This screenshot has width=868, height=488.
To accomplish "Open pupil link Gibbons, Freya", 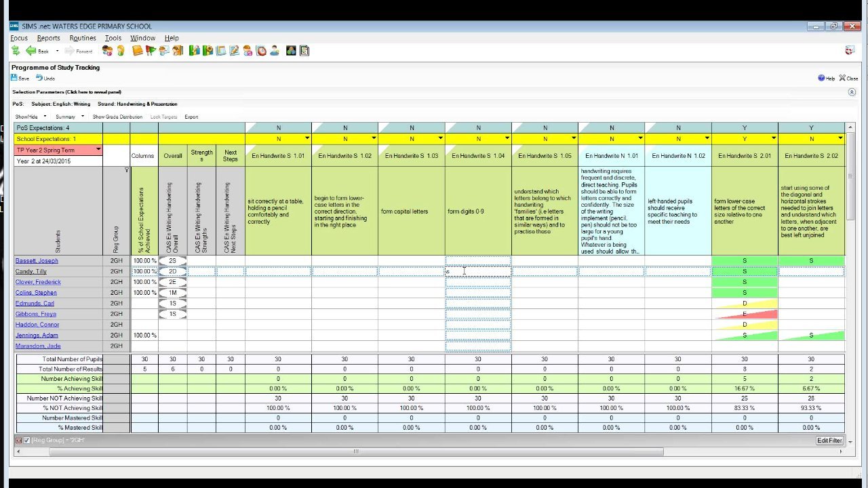I will point(36,314).
